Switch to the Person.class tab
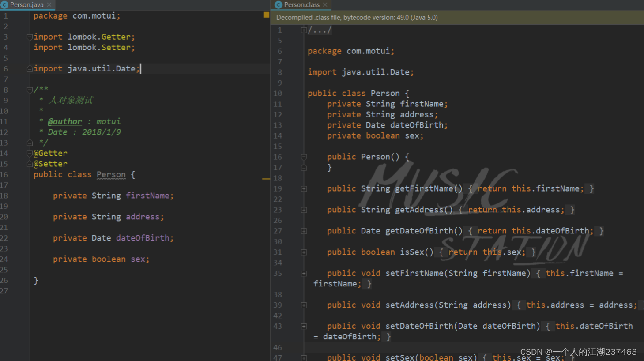Screen dimensions: 644x361 click(301, 5)
